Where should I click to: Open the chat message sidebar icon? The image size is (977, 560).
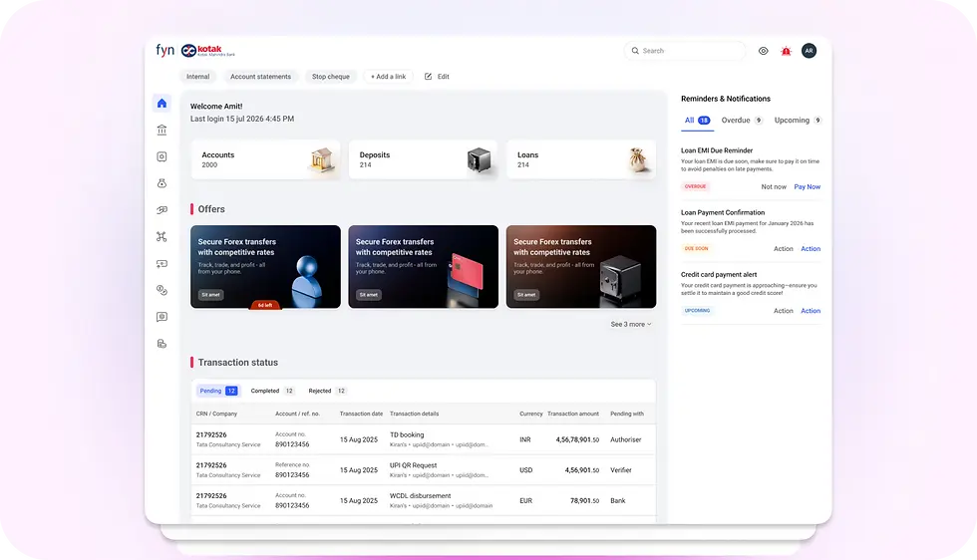tap(162, 317)
